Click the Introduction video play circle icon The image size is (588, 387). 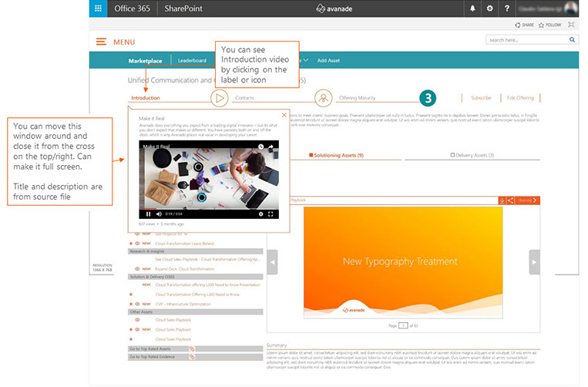point(220,98)
